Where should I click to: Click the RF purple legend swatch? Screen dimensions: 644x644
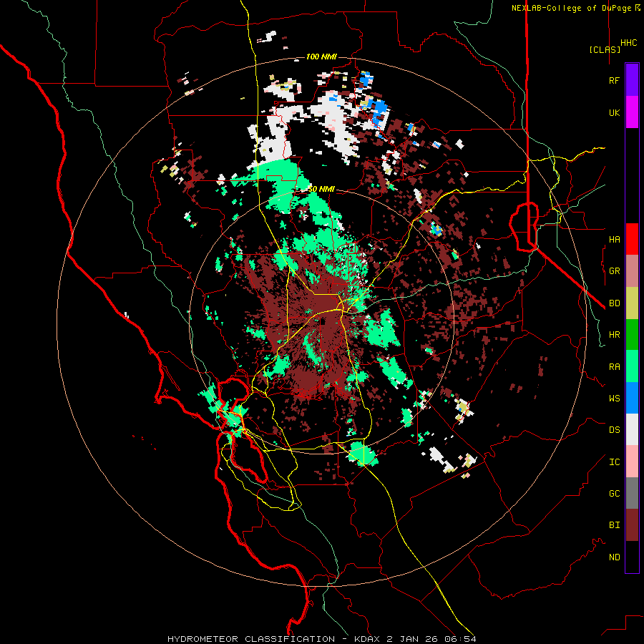pyautogui.click(x=632, y=80)
